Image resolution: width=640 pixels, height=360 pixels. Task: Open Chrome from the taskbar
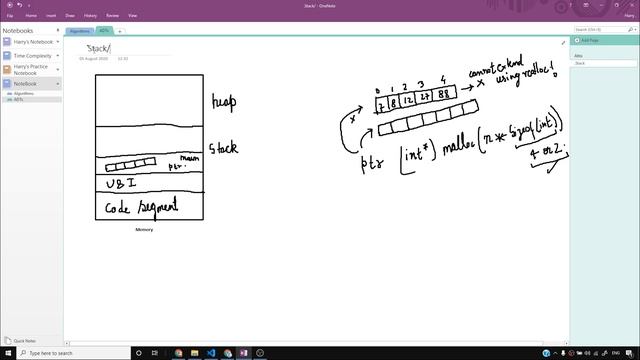coord(178,353)
